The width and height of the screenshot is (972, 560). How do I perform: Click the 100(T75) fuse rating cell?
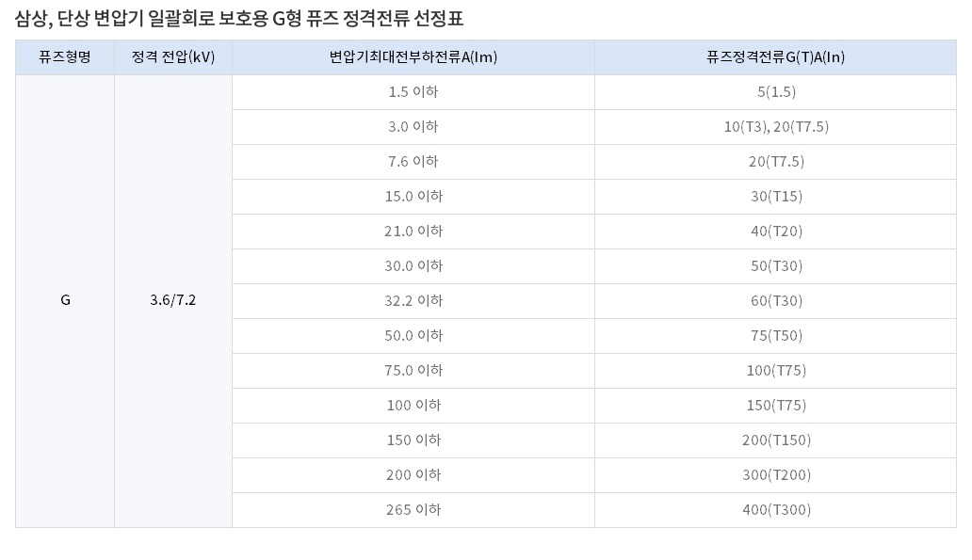(x=776, y=370)
